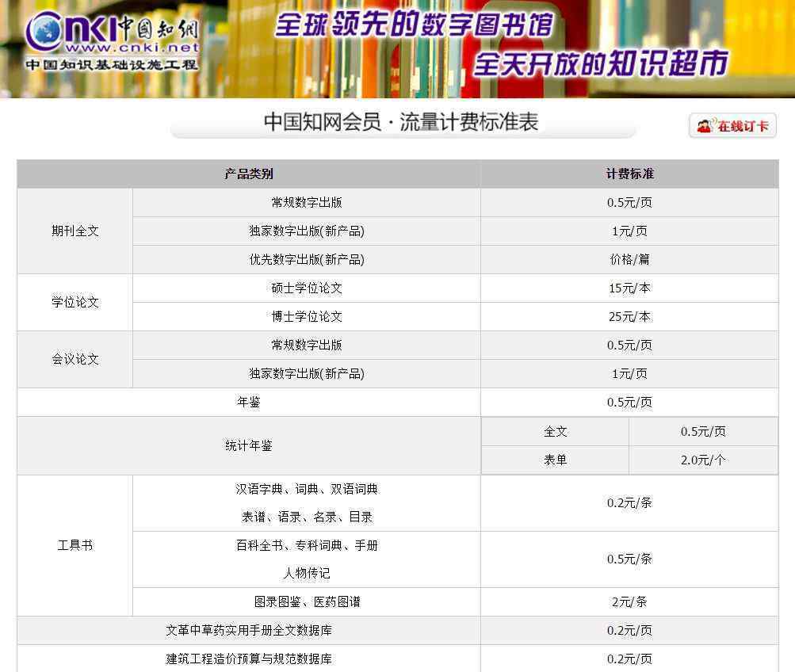Click 建筑工程造价预算与规范数据库 row
Screen dimensions: 795x672
[398, 659]
